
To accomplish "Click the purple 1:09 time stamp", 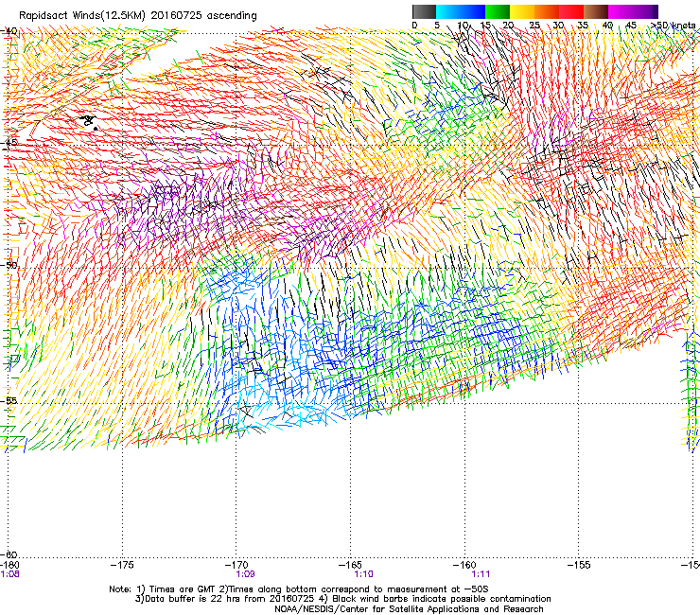I will (245, 574).
